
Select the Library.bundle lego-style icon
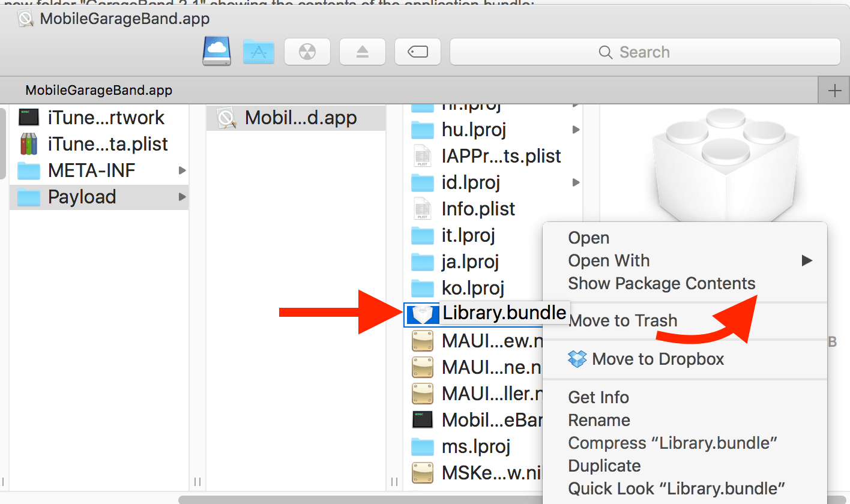[x=423, y=312]
